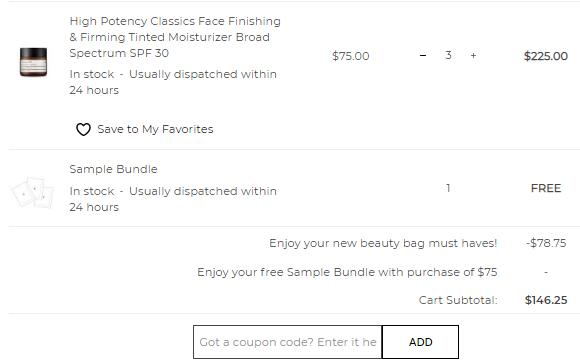Click the free Sample Bundle promotion line

click(347, 272)
